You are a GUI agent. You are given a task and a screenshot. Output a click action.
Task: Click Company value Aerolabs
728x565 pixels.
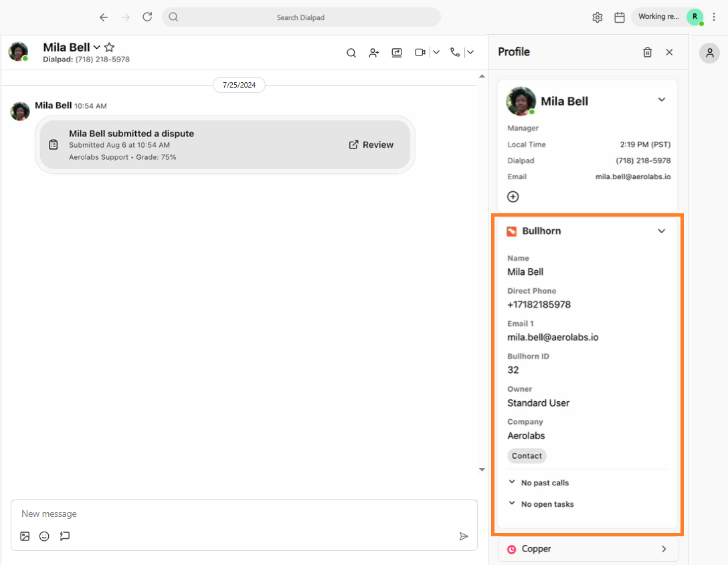click(526, 436)
